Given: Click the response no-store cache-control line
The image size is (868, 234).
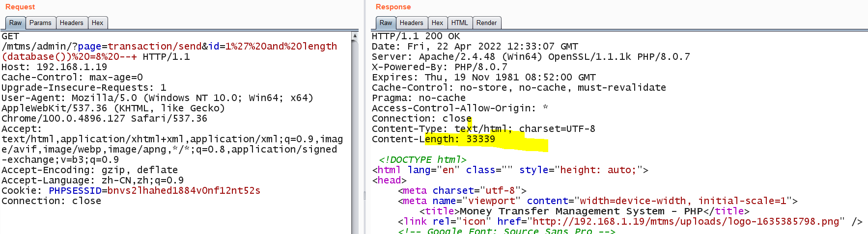Looking at the screenshot, I should [x=519, y=88].
